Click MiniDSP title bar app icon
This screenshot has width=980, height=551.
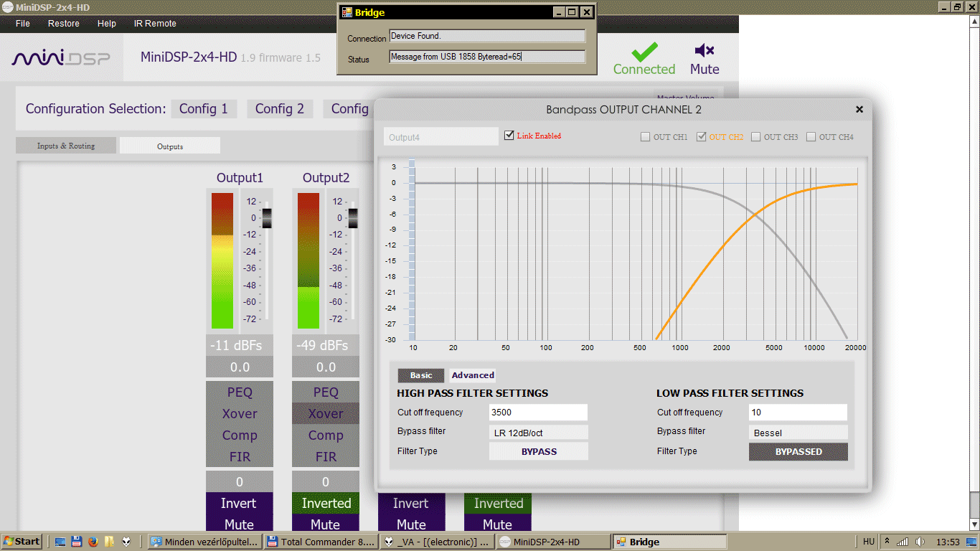(x=7, y=6)
